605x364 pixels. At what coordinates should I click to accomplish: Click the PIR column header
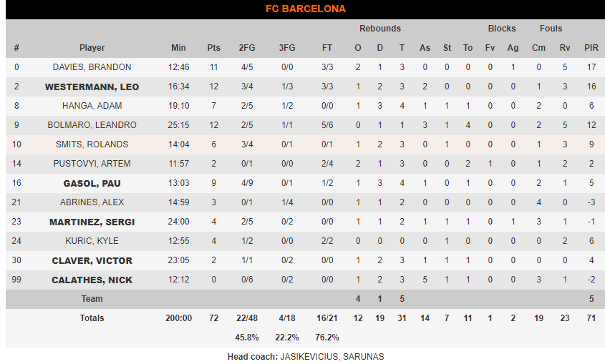point(591,48)
